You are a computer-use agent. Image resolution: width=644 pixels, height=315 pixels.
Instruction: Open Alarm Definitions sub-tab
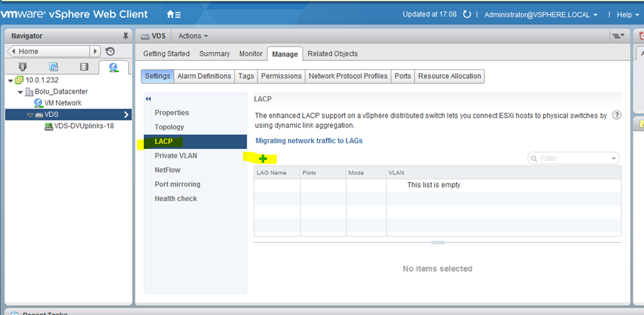204,76
